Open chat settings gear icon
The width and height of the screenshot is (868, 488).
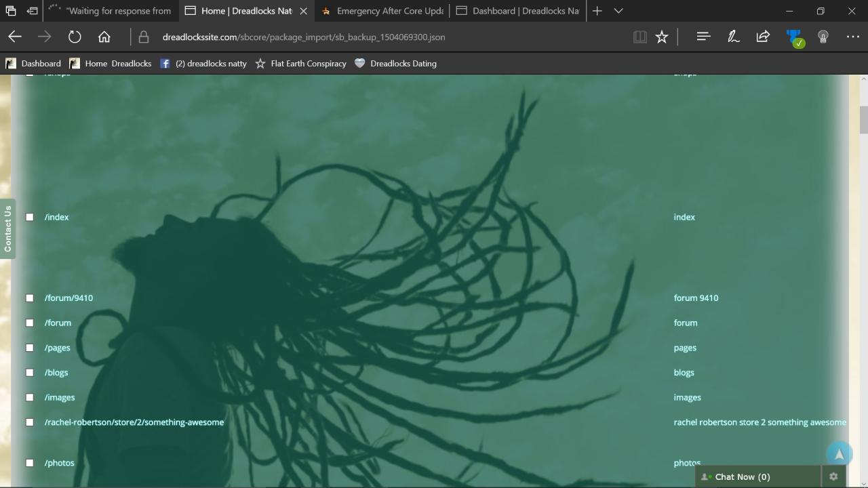pos(833,476)
